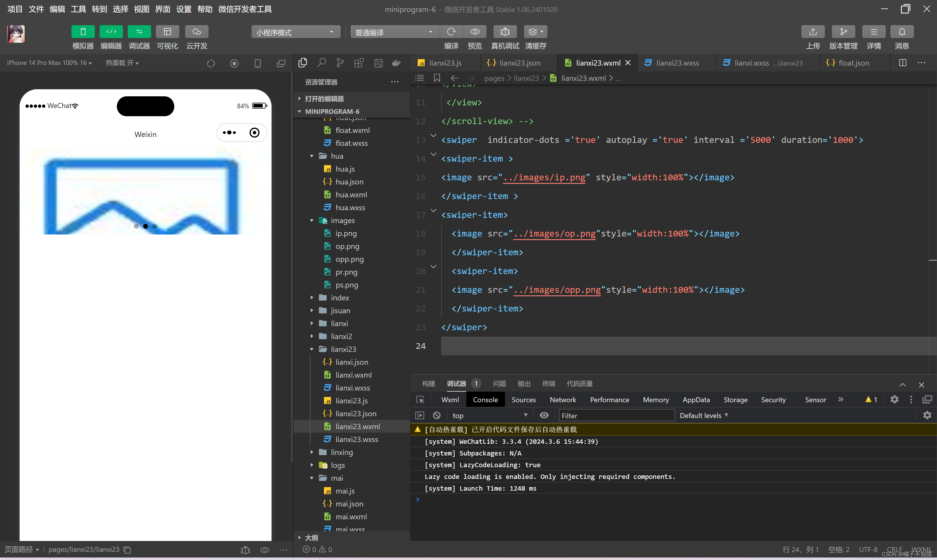Open devtools settings gear icon
Image resolution: width=937 pixels, height=560 pixels.
click(894, 399)
